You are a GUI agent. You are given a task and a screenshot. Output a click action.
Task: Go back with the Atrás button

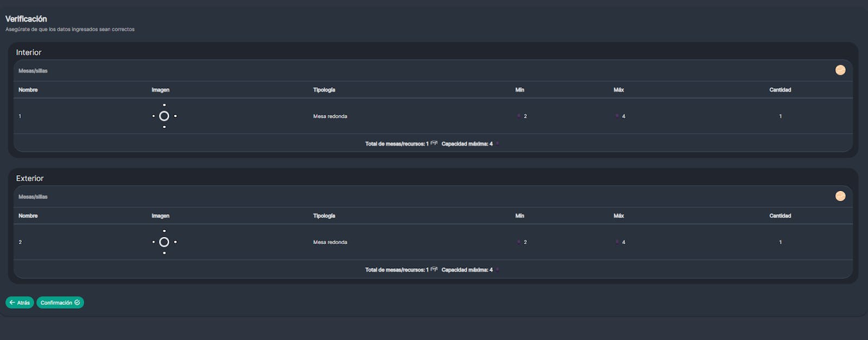point(20,303)
